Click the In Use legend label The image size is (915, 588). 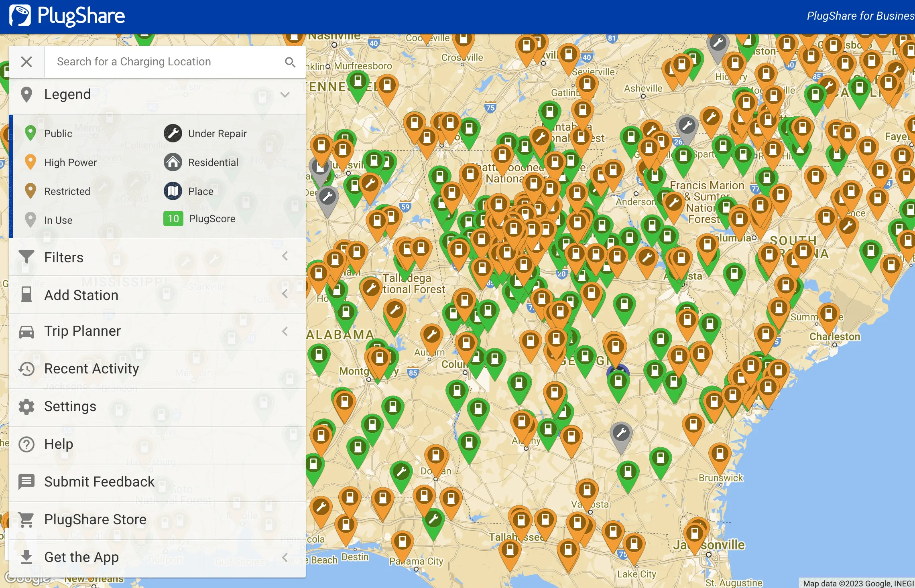pos(58,220)
